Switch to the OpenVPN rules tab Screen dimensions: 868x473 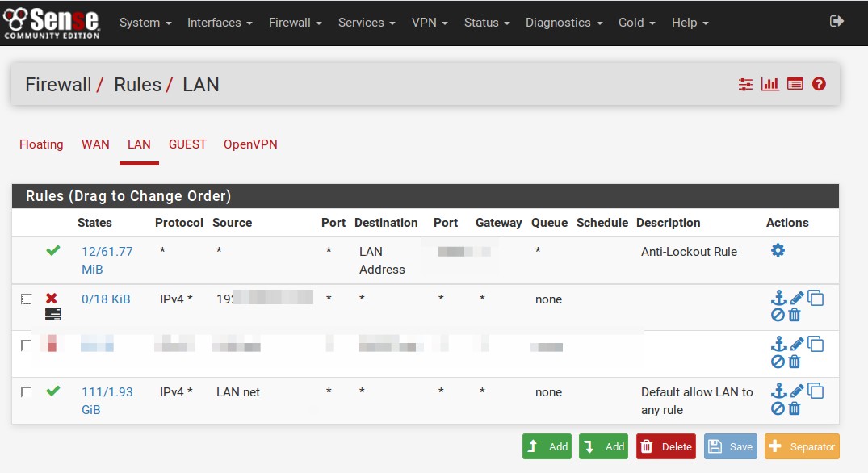250,144
